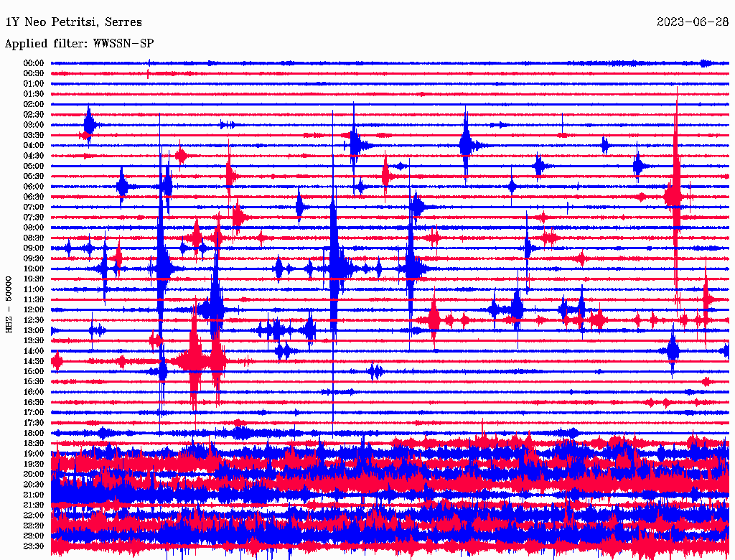This screenshot has height=560, width=735.
Task: Click the 17:30 time row label
Action: pyautogui.click(x=34, y=423)
